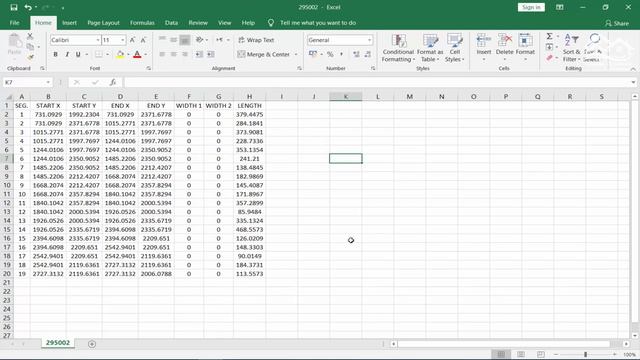Image resolution: width=640 pixels, height=360 pixels.
Task: Open the Cell Styles gallery
Action: pyautogui.click(x=455, y=48)
